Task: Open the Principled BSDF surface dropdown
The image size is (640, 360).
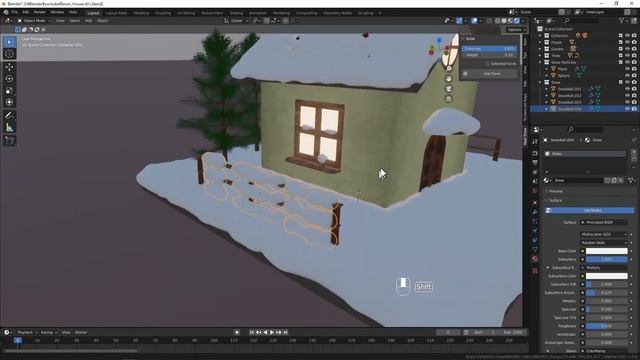Action: (604, 222)
